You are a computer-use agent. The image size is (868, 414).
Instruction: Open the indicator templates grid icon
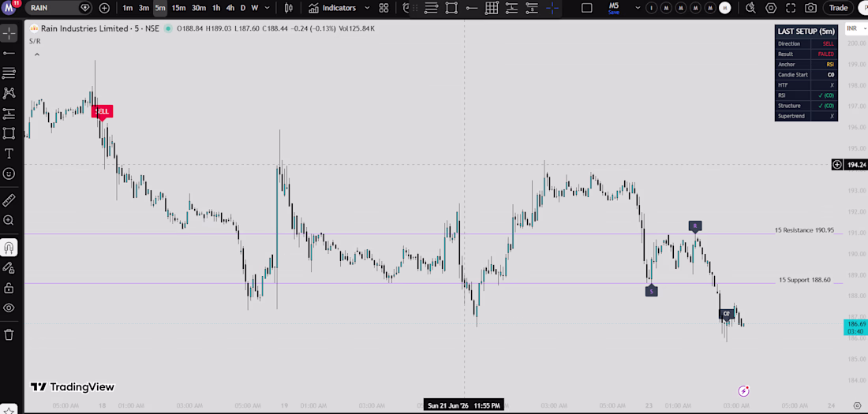pyautogui.click(x=383, y=8)
